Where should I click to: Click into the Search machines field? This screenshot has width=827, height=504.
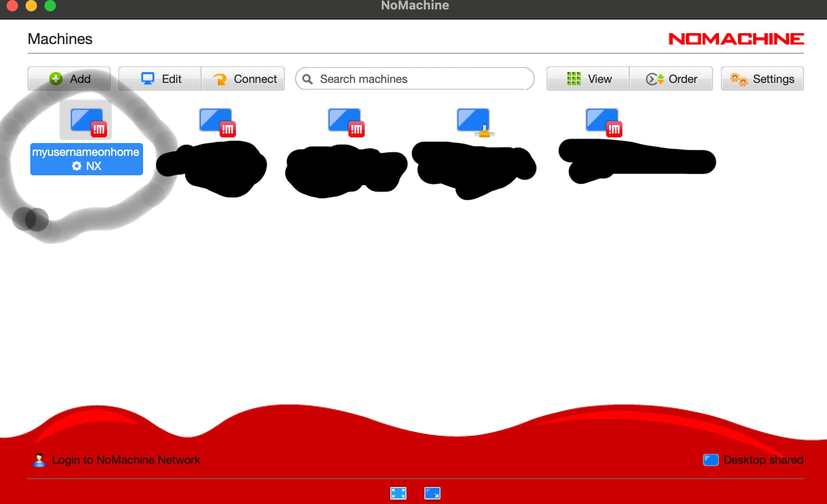tap(422, 79)
